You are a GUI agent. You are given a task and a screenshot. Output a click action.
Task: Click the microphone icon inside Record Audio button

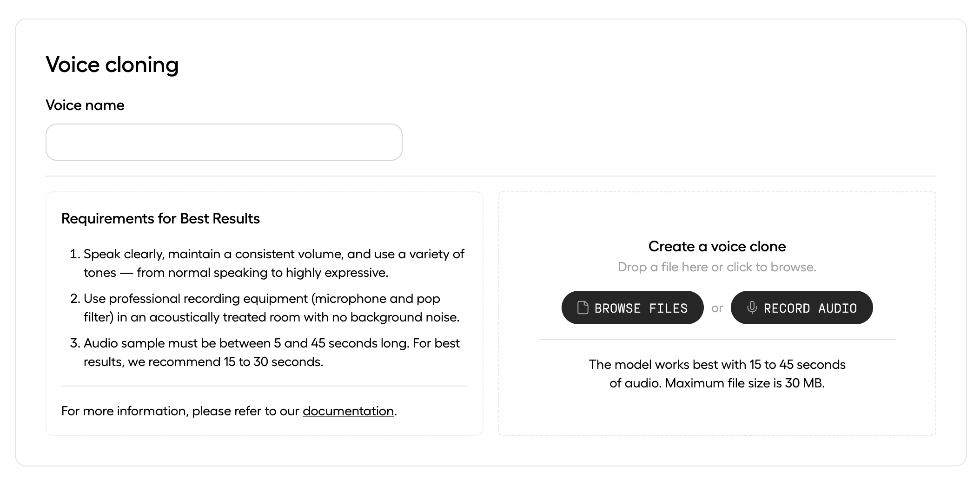tap(753, 308)
